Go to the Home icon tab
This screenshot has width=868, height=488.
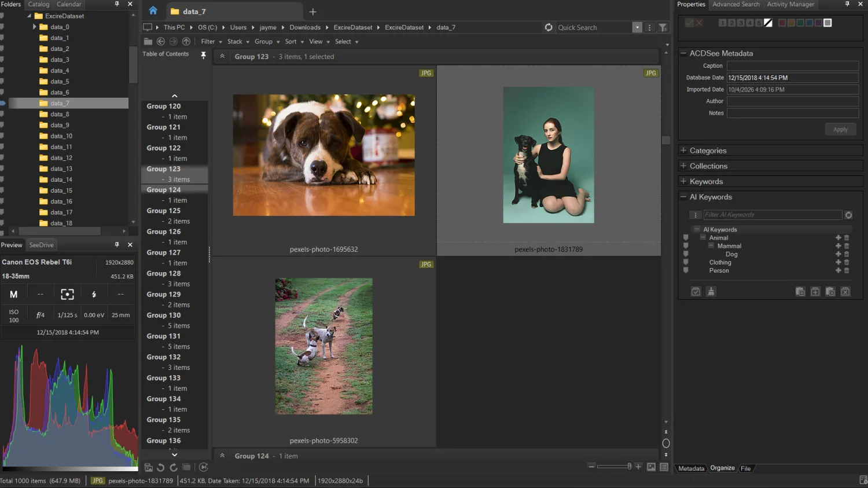pyautogui.click(x=153, y=11)
